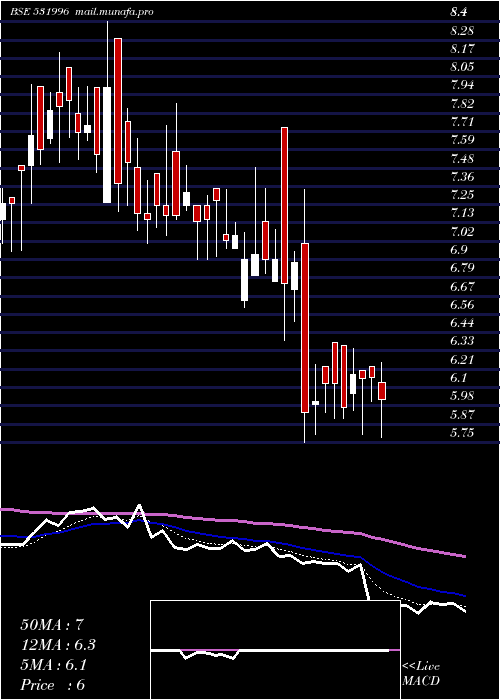Click the large red candle falling to 5.98
This screenshot has width=500, height=700.
point(305,328)
